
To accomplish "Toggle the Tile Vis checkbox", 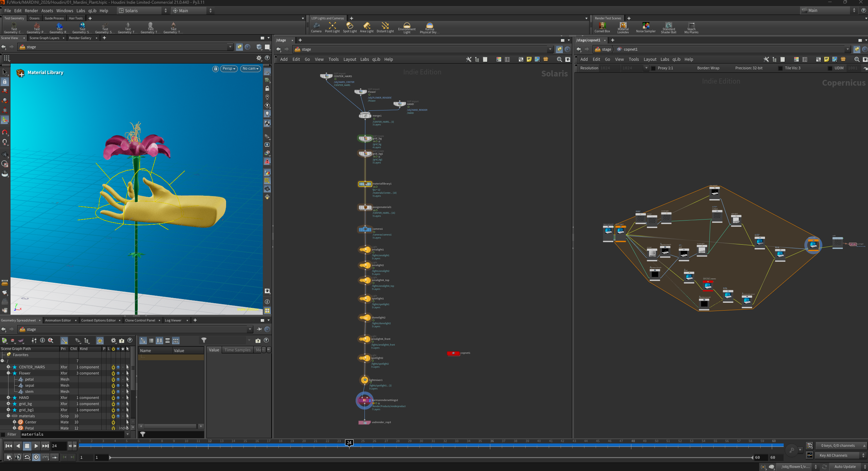I will coord(780,68).
